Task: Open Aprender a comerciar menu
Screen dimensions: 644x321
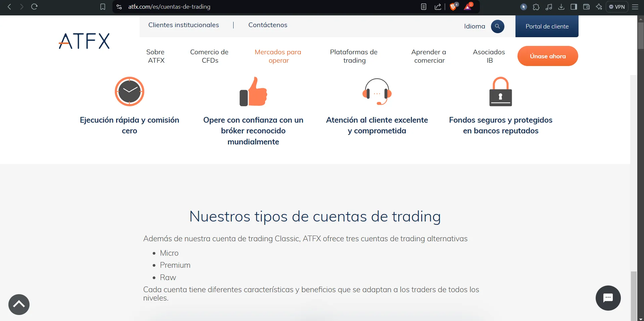Action: coord(429,56)
